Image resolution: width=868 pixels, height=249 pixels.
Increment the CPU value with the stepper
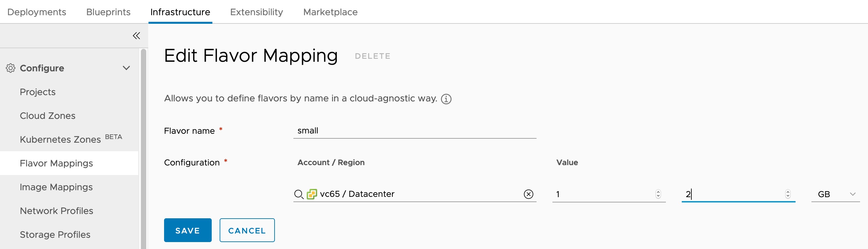[x=658, y=192]
